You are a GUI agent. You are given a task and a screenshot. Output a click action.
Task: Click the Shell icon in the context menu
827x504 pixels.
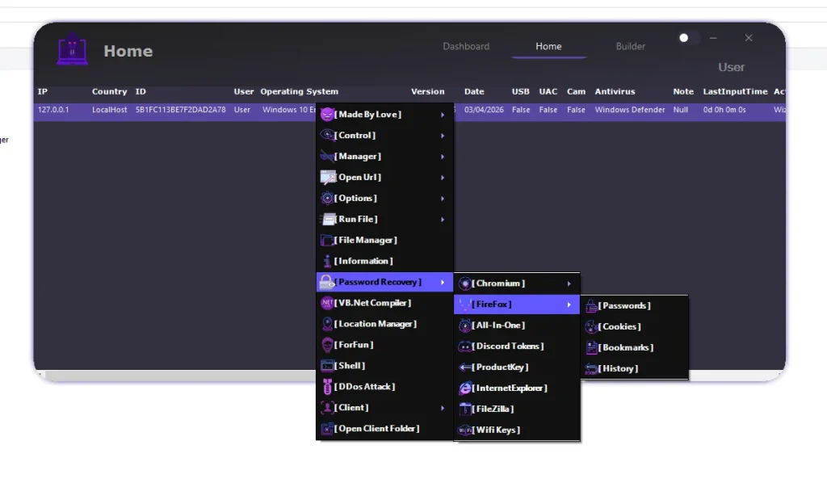(326, 365)
